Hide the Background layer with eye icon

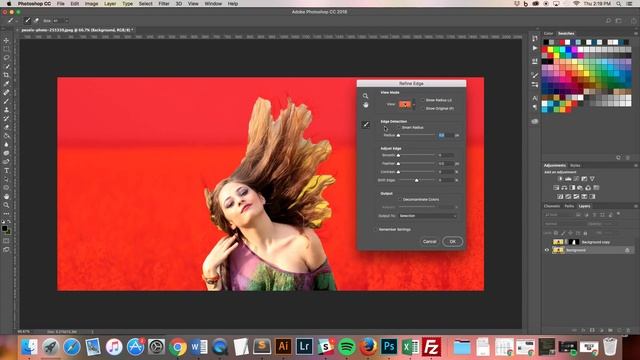coord(547,250)
